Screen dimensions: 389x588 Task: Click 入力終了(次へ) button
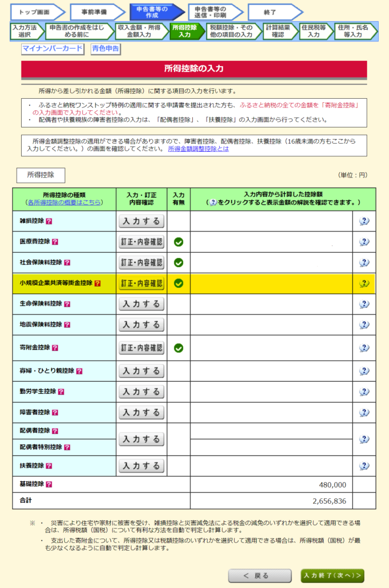332,575
